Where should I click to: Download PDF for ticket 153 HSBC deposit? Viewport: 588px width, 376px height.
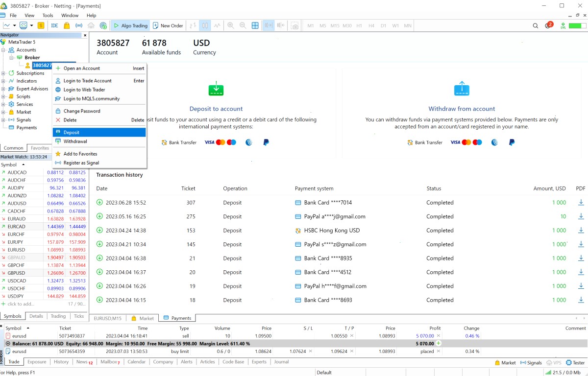581,230
